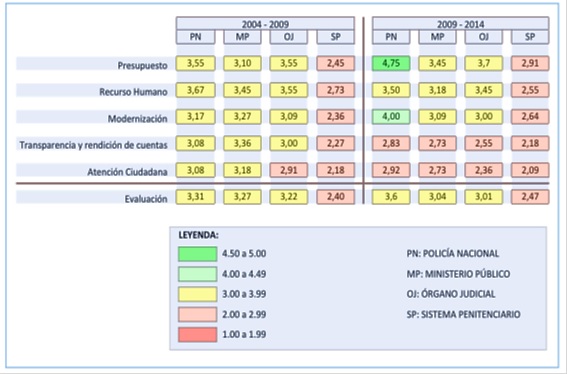Select the light green 4,00 Modernización cell
This screenshot has height=374, width=567.
click(x=391, y=117)
